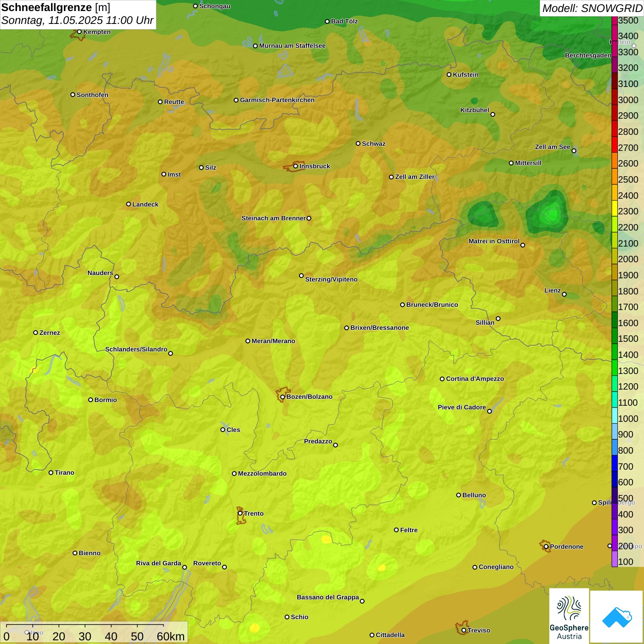644x644 pixels.
Task: Click the Bozen/Bolzano city marker dot
Action: (282, 397)
